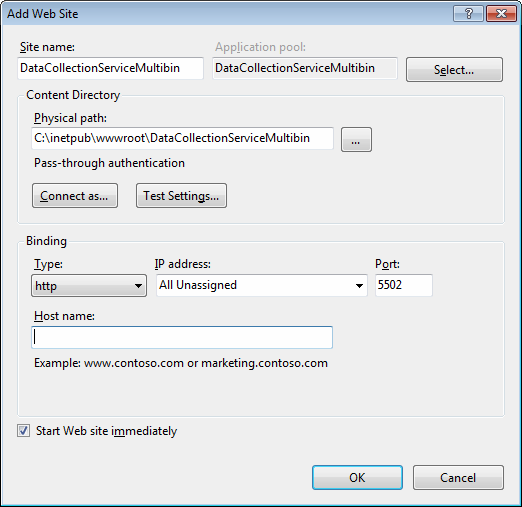This screenshot has width=522, height=507.
Task: Click the Select... application pool button
Action: click(x=454, y=69)
